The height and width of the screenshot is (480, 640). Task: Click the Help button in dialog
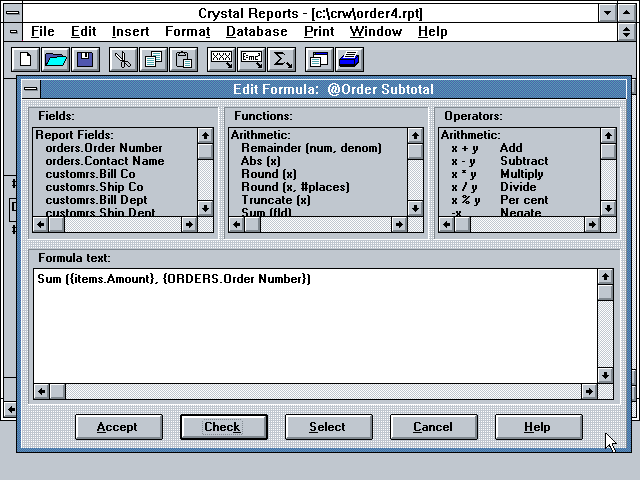point(539,427)
